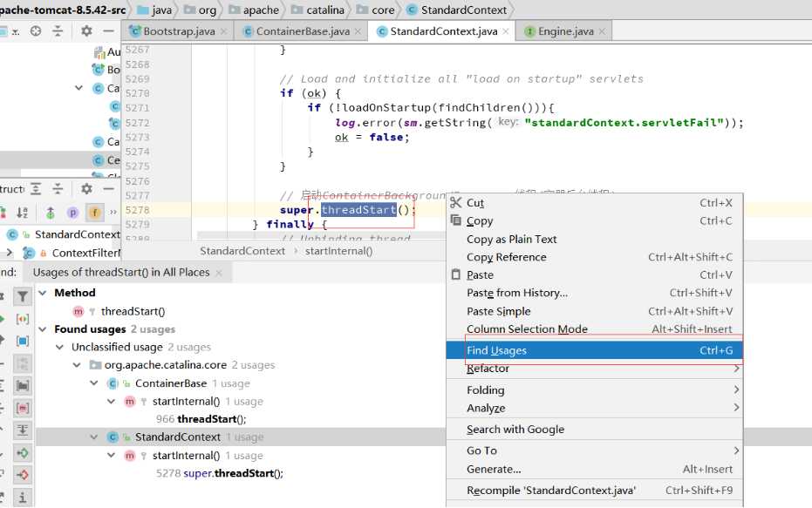
Task: Hide the Project panel with the minus icon
Action: [x=108, y=31]
